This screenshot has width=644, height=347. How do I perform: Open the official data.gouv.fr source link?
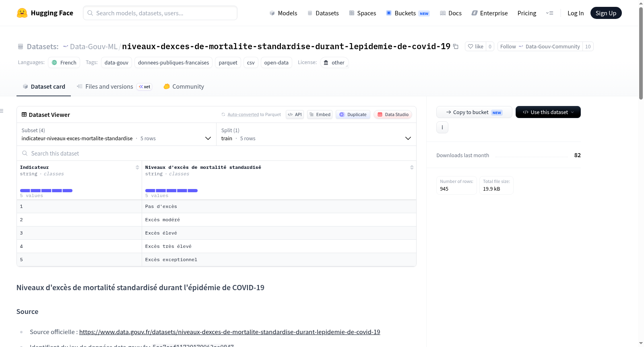pos(229,332)
